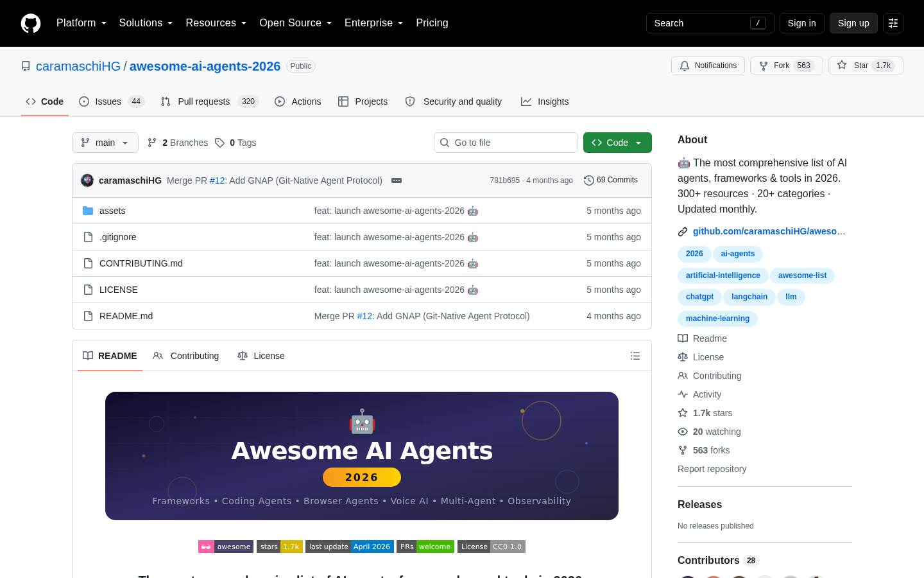Click the tag icon next to Tags

pos(219,143)
